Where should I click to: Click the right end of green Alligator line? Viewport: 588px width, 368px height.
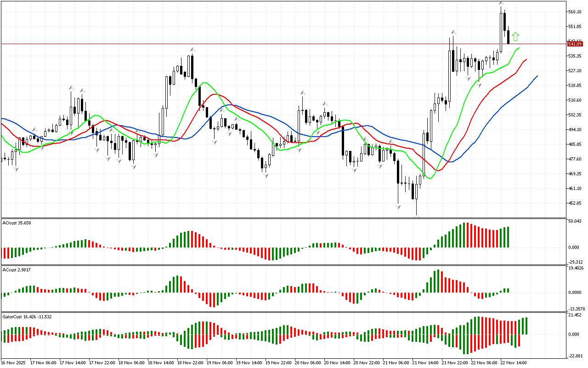[520, 48]
